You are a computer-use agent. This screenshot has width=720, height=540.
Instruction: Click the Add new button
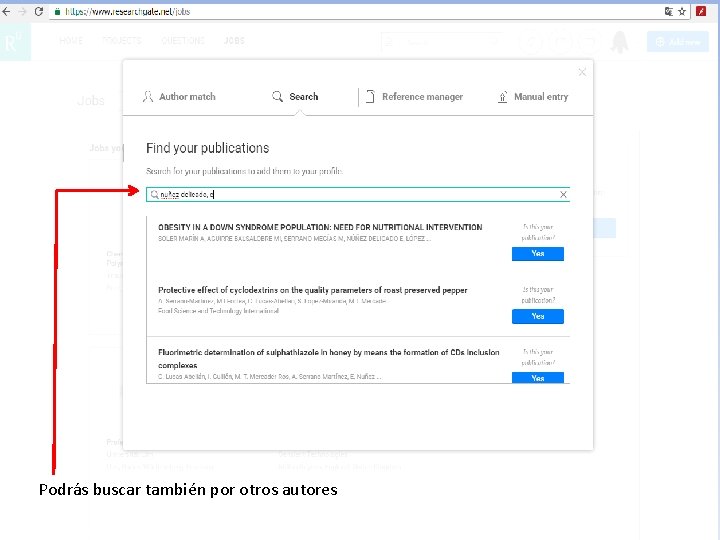pyautogui.click(x=678, y=42)
